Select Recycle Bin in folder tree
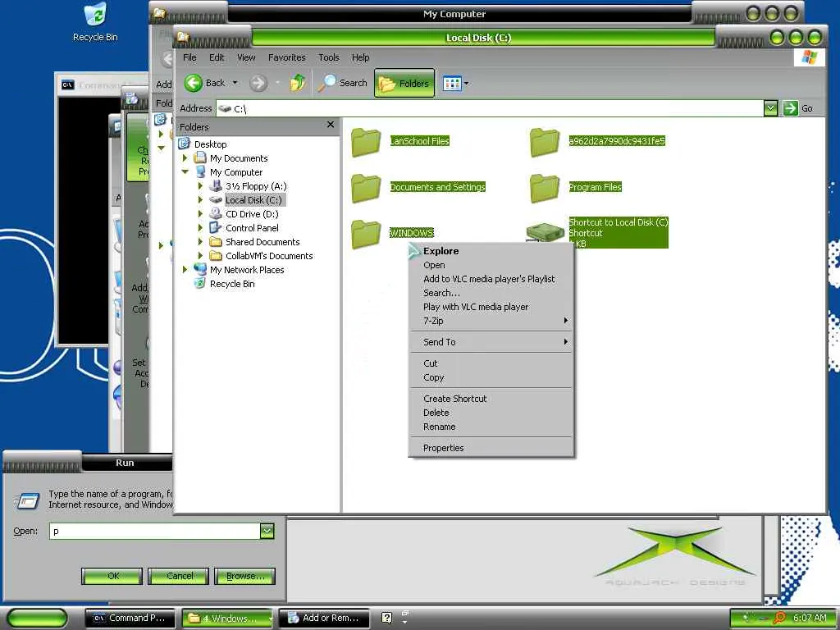 tap(232, 284)
